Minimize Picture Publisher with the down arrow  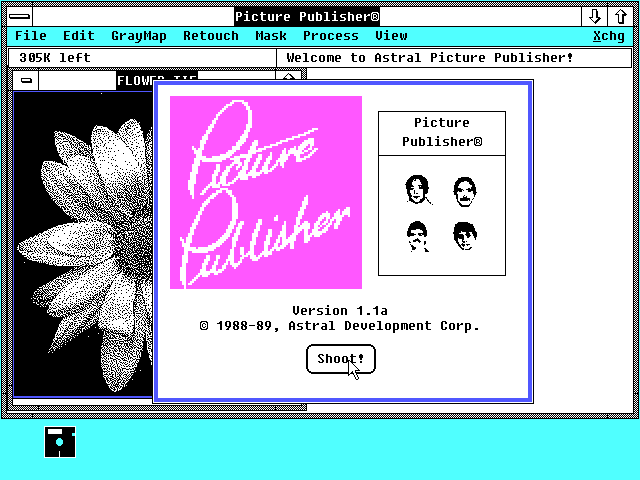[x=595, y=16]
